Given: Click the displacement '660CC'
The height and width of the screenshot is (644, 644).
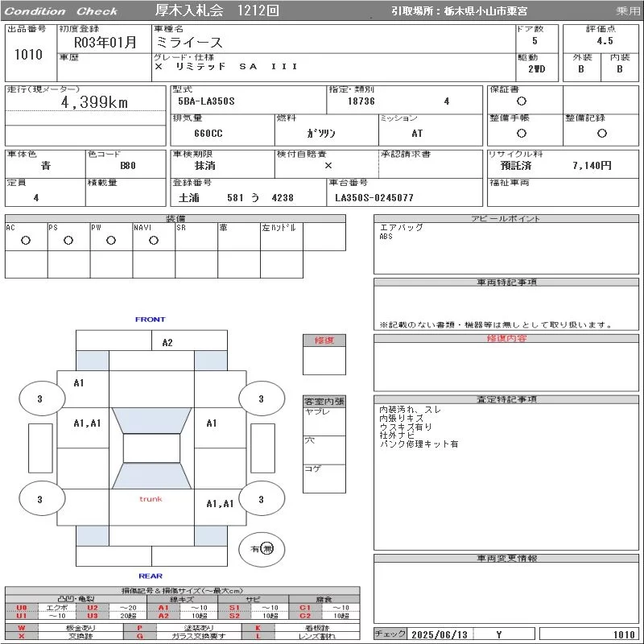Looking at the screenshot, I should click(208, 134).
